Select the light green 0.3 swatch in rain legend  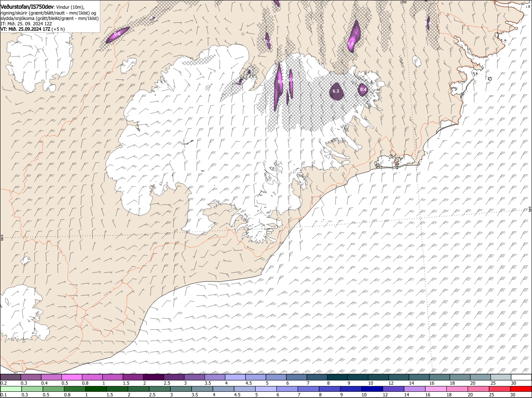point(32,389)
